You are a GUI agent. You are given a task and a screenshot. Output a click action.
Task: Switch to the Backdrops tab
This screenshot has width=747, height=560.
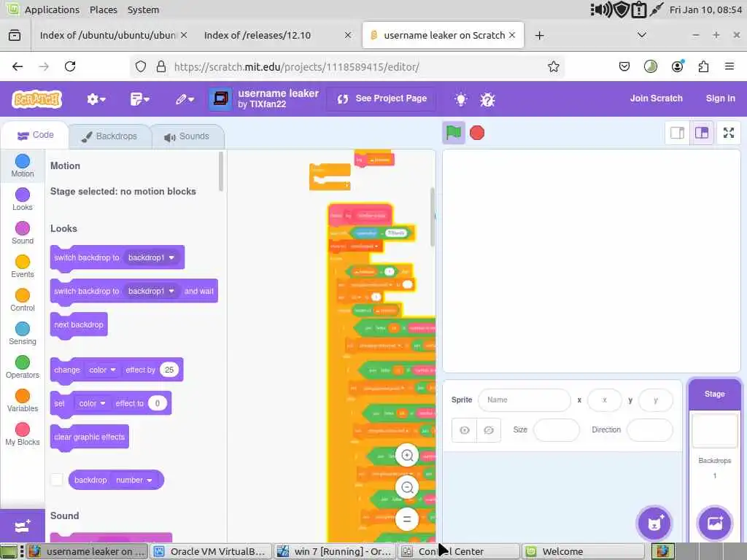[109, 136]
